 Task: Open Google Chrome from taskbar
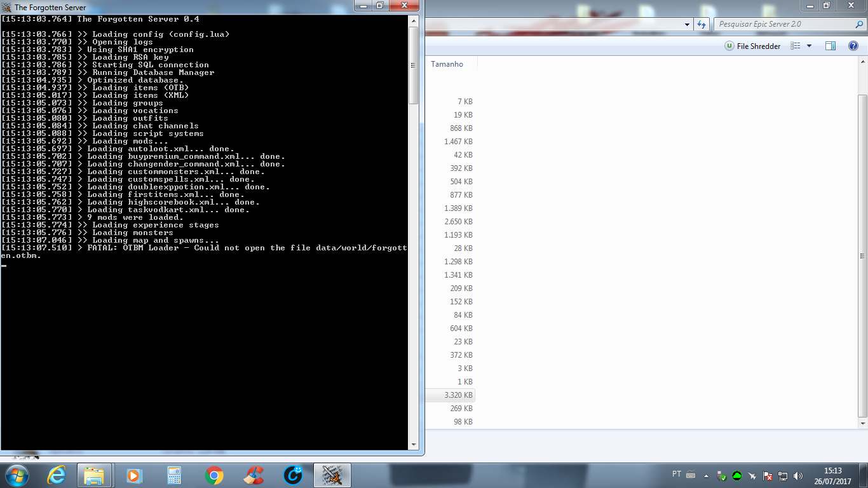tap(214, 475)
